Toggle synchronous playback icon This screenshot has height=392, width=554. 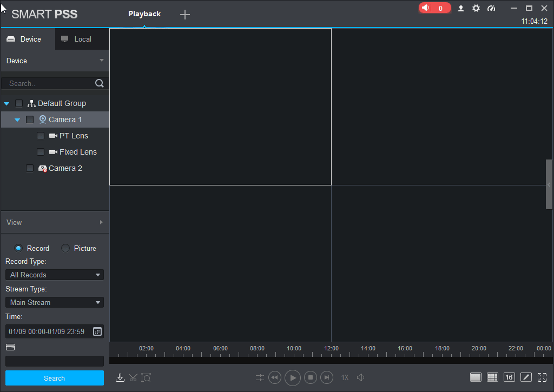(260, 378)
